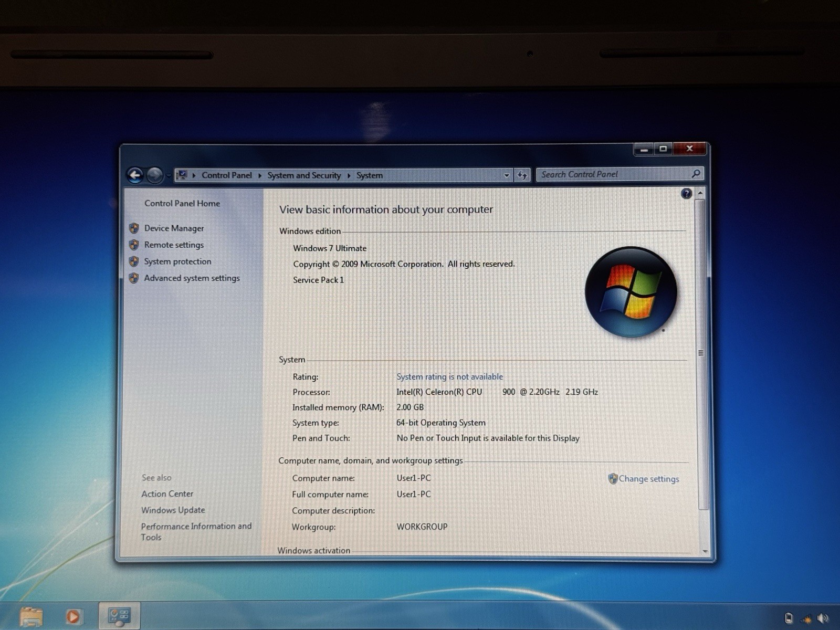Open Windows Update under See also
840x630 pixels.
pos(173,510)
